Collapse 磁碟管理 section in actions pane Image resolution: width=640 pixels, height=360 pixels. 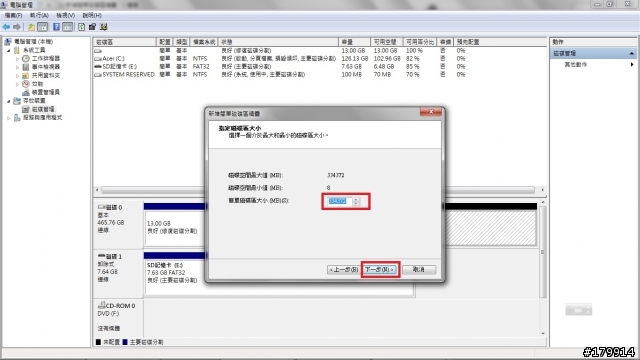pos(631,53)
